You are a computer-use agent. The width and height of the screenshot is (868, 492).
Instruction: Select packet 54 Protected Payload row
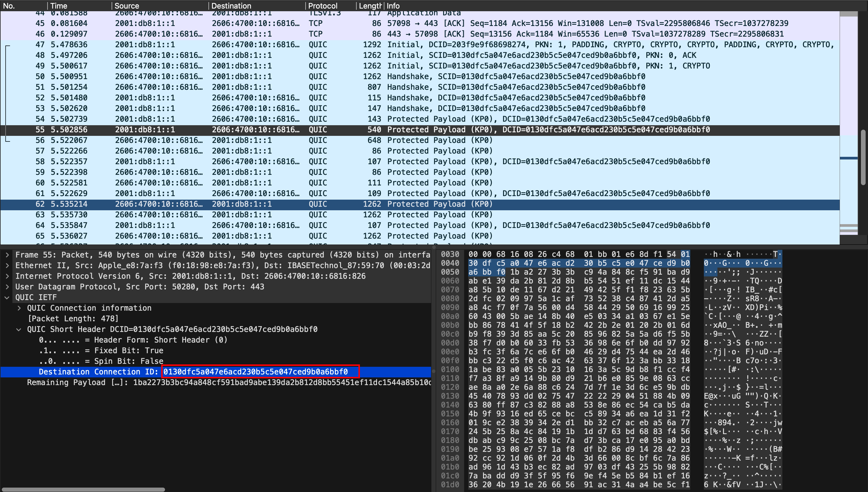(x=420, y=119)
